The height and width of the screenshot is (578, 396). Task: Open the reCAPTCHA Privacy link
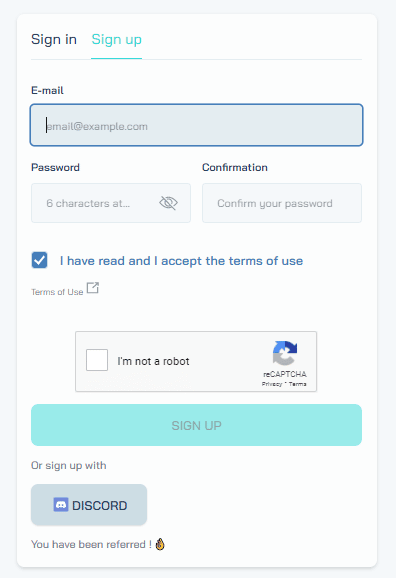(272, 384)
